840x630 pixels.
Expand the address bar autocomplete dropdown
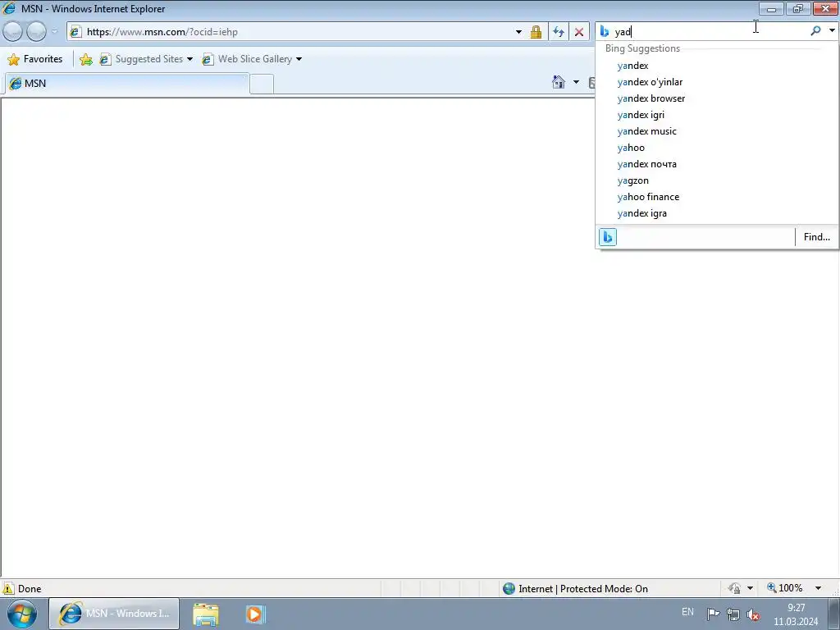[518, 32]
